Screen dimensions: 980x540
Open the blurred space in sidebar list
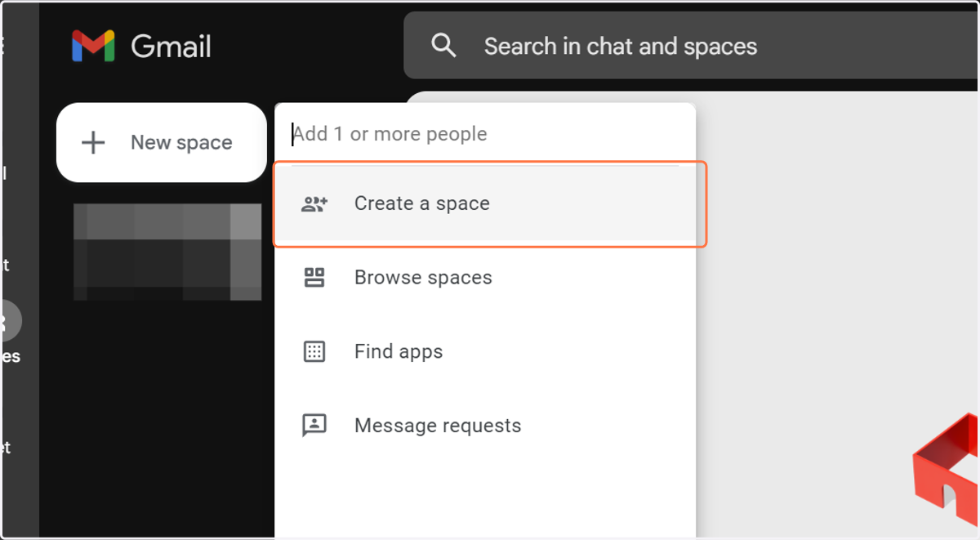tap(167, 252)
